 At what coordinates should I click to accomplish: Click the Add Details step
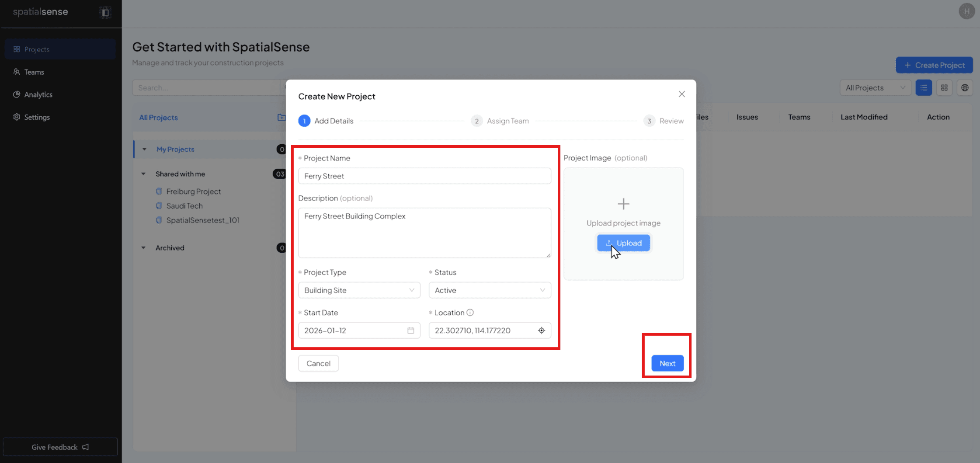point(326,121)
